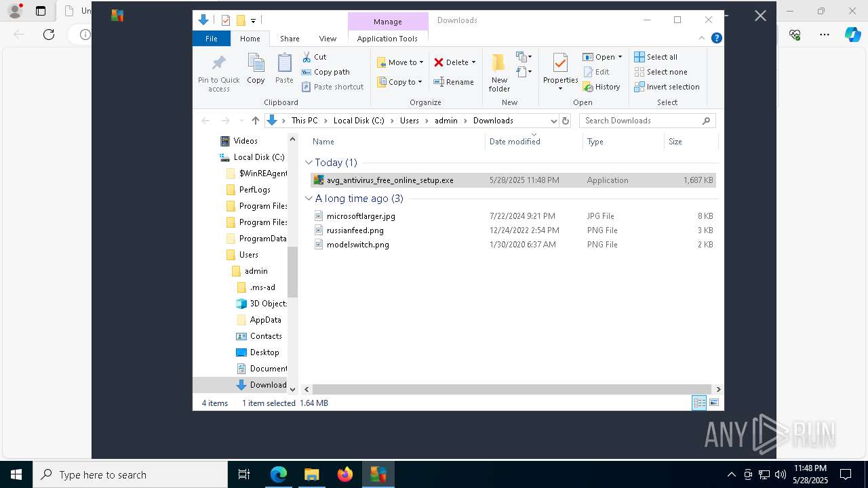The image size is (868, 488).
Task: Open the Application Tools tab
Action: click(387, 39)
